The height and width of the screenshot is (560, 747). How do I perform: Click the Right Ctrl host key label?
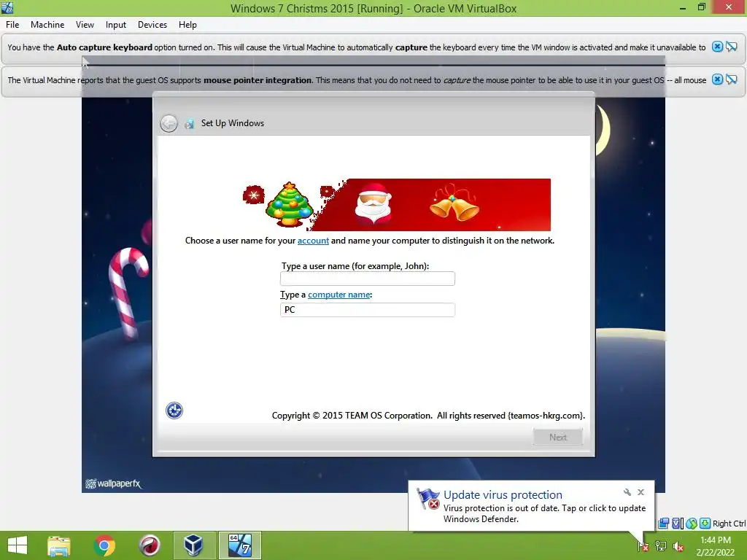pyautogui.click(x=729, y=524)
